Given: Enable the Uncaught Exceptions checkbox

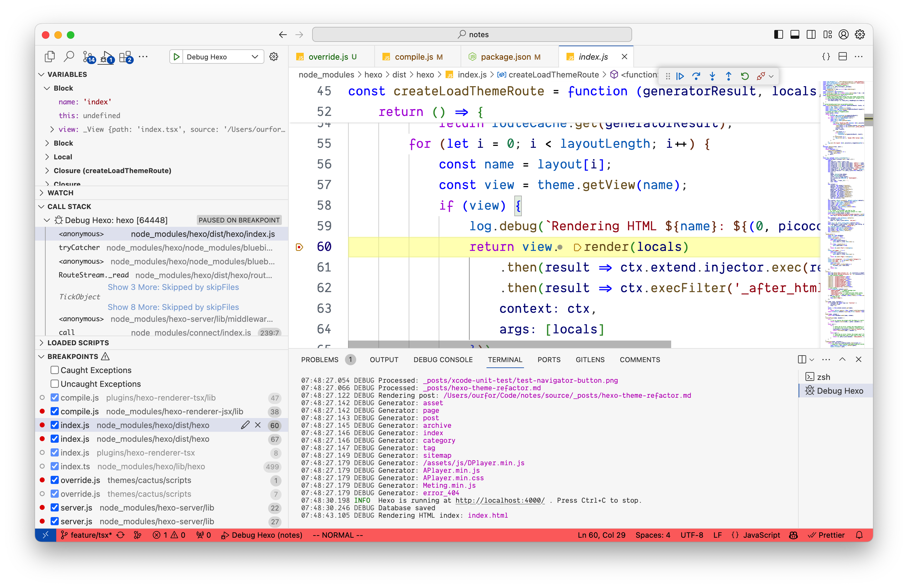Looking at the screenshot, I should pos(55,383).
